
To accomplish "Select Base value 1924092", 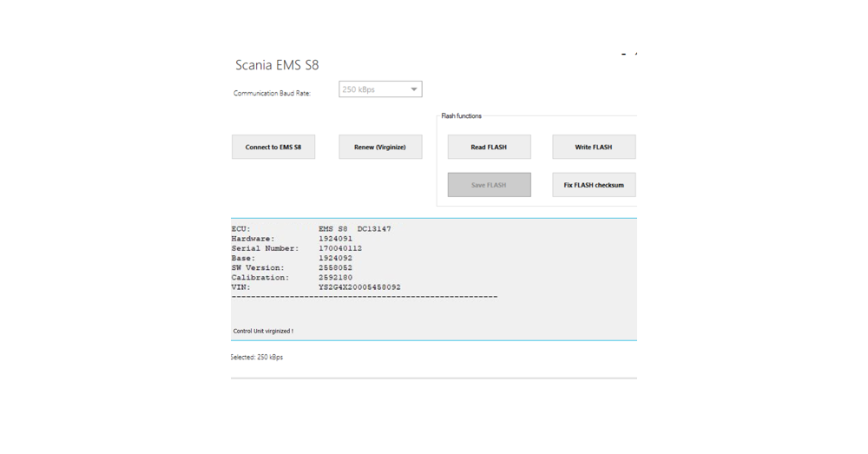I will (x=335, y=258).
